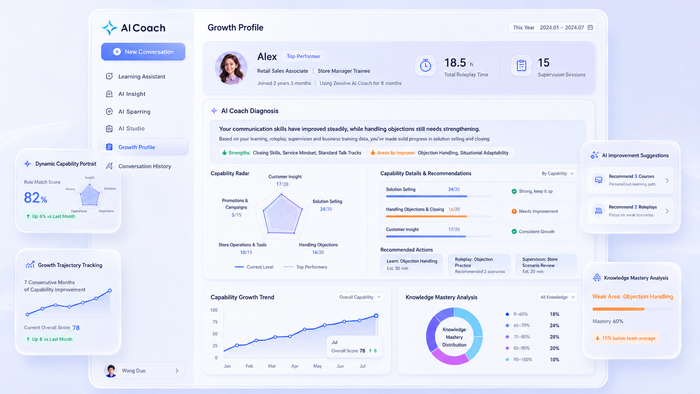This screenshot has height=394, width=700.
Task: Click the calendar icon in date range
Action: tap(590, 27)
